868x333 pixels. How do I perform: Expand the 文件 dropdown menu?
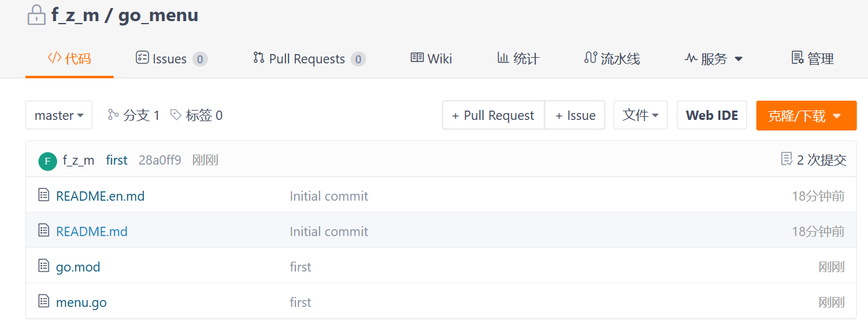[x=640, y=115]
